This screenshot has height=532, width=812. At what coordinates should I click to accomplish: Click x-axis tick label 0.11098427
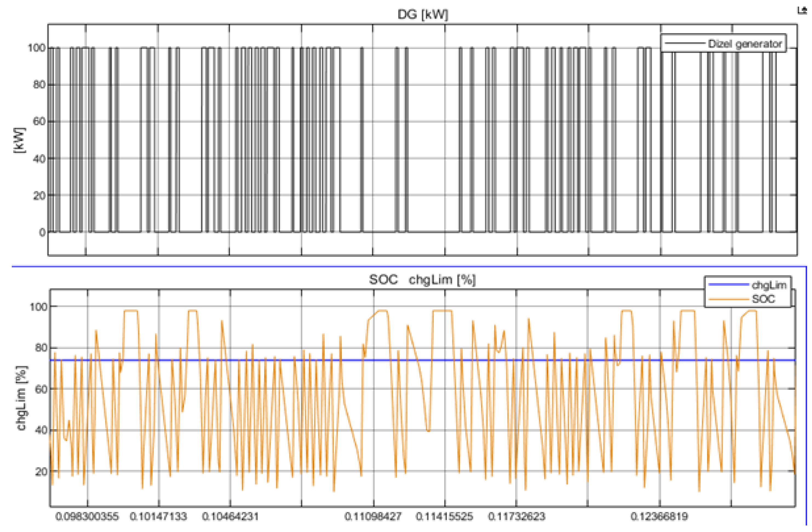coord(373,516)
